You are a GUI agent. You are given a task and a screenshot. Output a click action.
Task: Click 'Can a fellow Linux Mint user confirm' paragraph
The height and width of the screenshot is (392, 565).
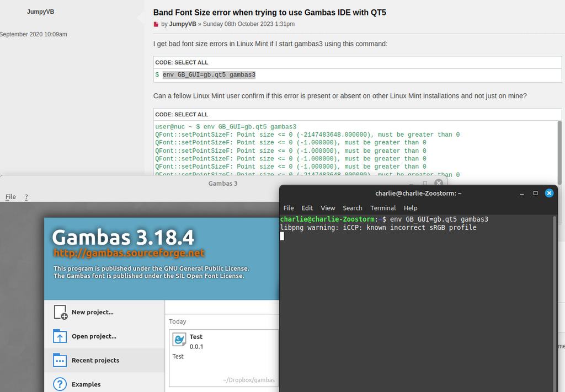tap(340, 96)
